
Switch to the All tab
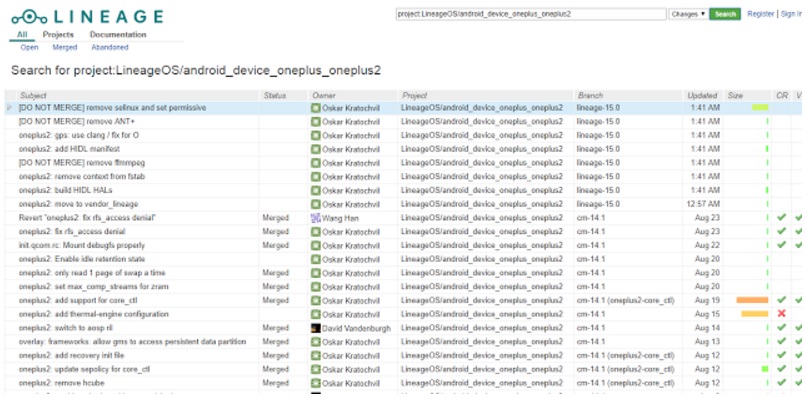[22, 34]
